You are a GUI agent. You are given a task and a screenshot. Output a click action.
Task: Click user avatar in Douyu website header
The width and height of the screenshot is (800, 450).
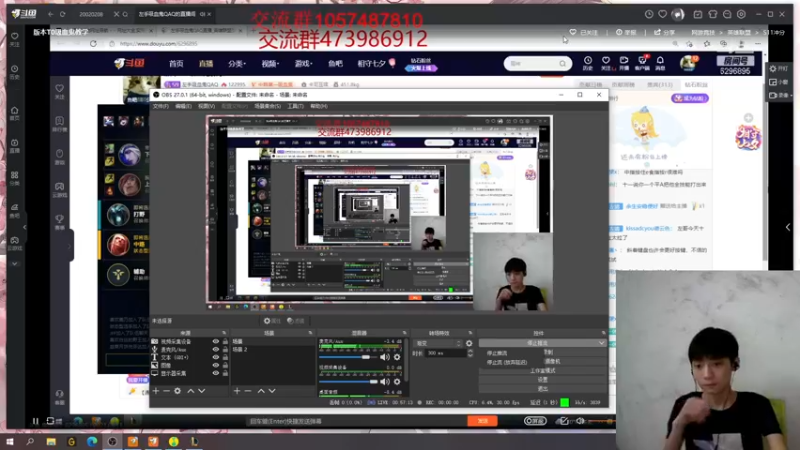[689, 63]
